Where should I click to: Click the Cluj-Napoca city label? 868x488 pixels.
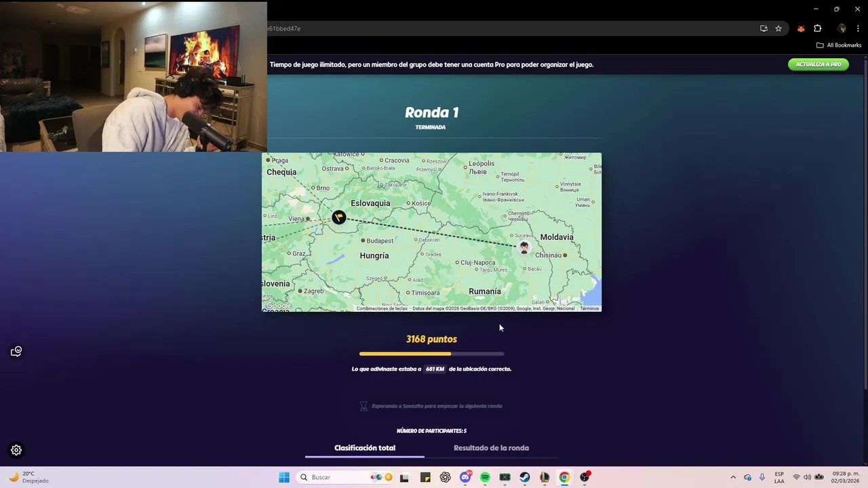coord(477,263)
